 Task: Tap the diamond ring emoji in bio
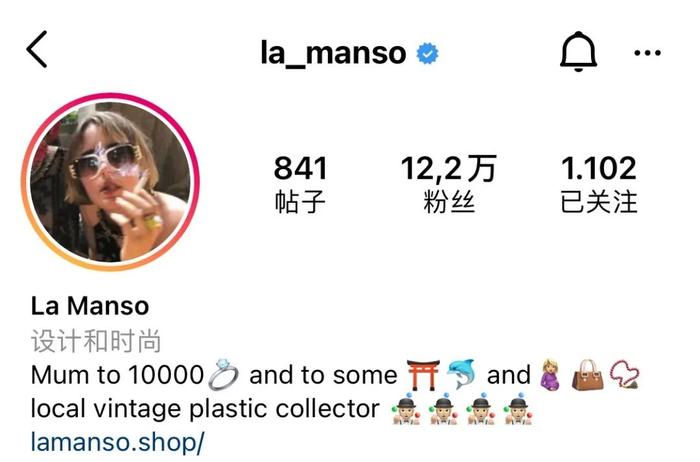(x=224, y=374)
